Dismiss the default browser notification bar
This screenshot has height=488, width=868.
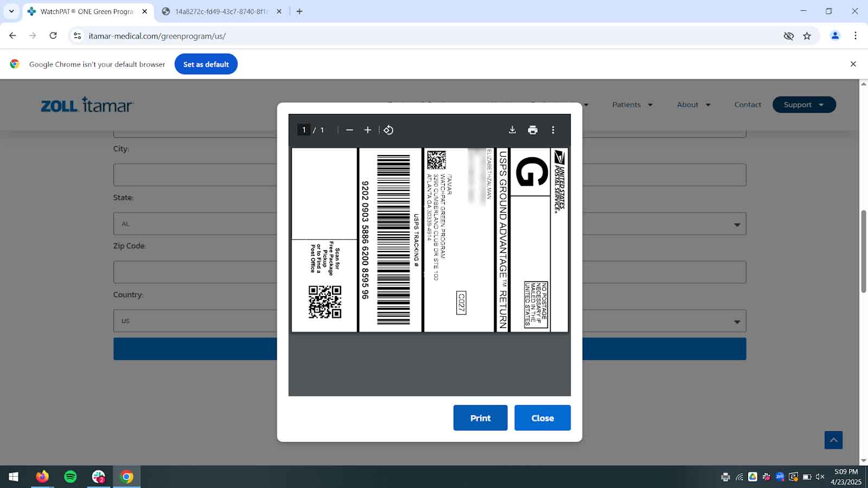tap(853, 64)
